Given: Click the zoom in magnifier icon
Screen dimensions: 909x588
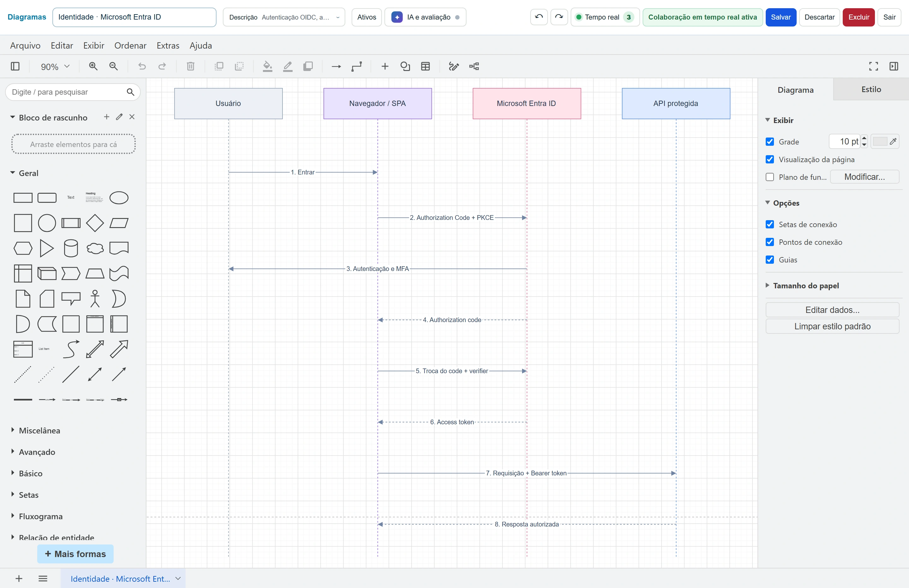Looking at the screenshot, I should [x=93, y=67].
